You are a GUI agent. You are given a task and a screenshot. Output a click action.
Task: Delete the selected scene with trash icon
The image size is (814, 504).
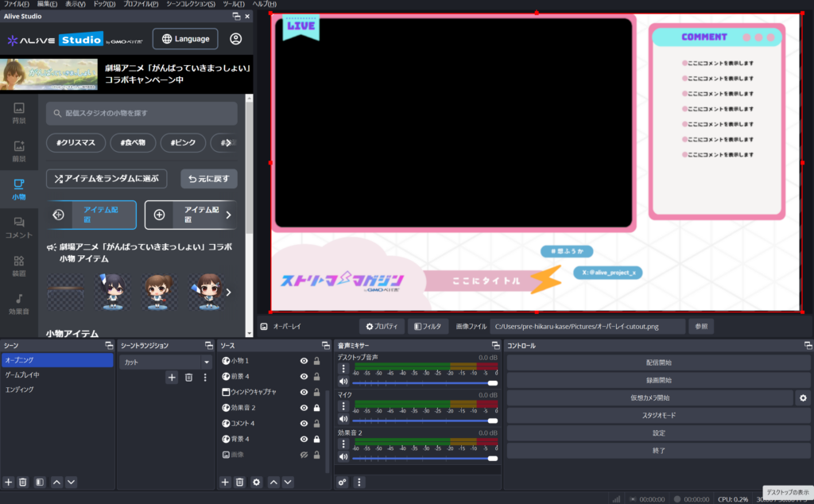tap(23, 483)
